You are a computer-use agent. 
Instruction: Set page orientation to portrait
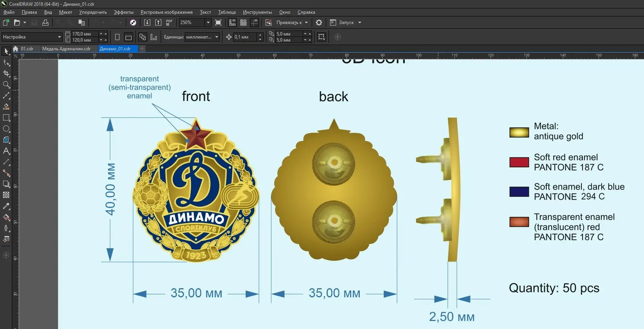tap(117, 37)
